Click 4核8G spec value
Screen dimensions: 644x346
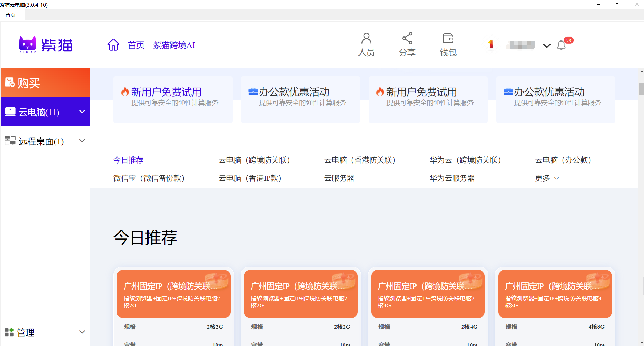click(596, 327)
